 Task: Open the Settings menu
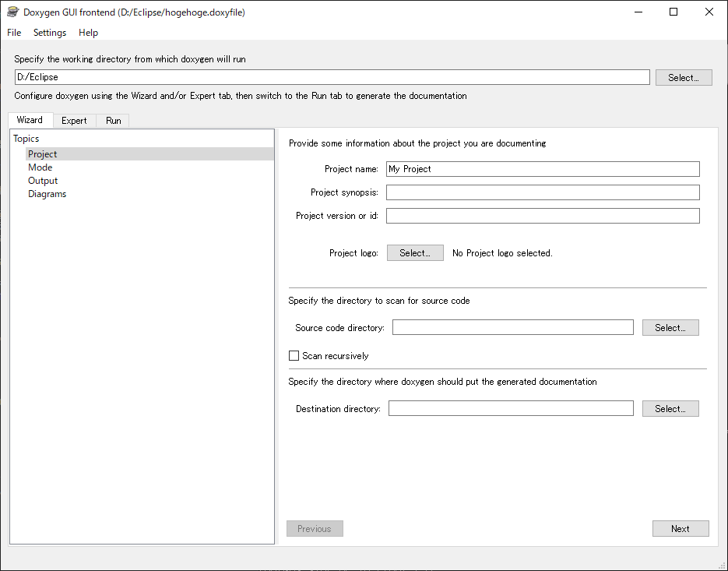coord(50,33)
